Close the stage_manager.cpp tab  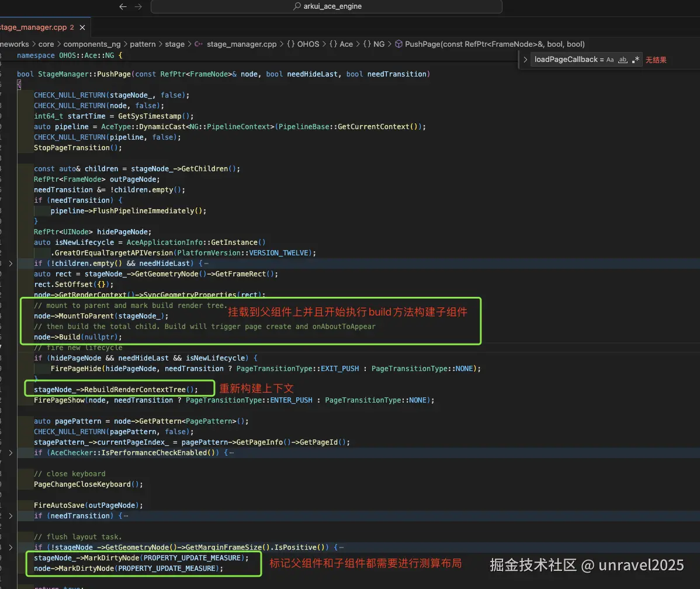82,27
